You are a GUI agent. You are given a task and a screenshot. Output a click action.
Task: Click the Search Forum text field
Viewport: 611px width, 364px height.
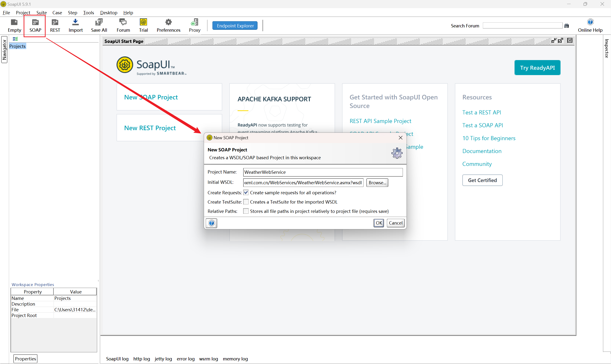pos(522,26)
